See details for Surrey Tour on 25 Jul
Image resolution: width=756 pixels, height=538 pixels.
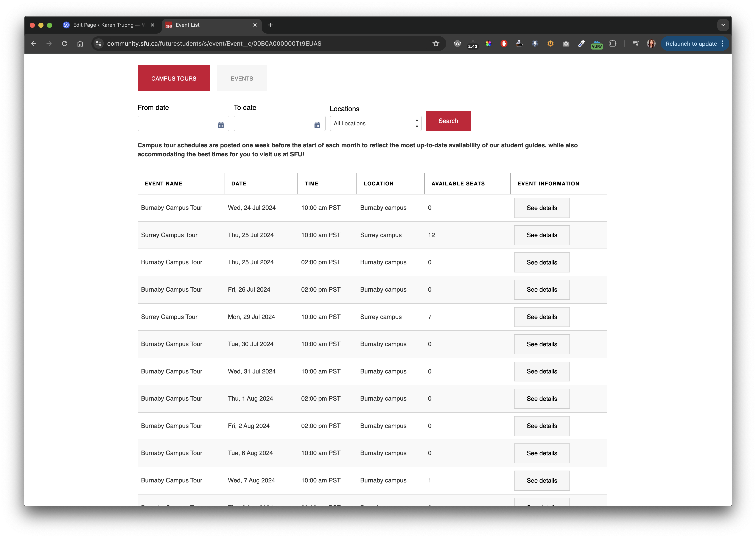pyautogui.click(x=541, y=235)
